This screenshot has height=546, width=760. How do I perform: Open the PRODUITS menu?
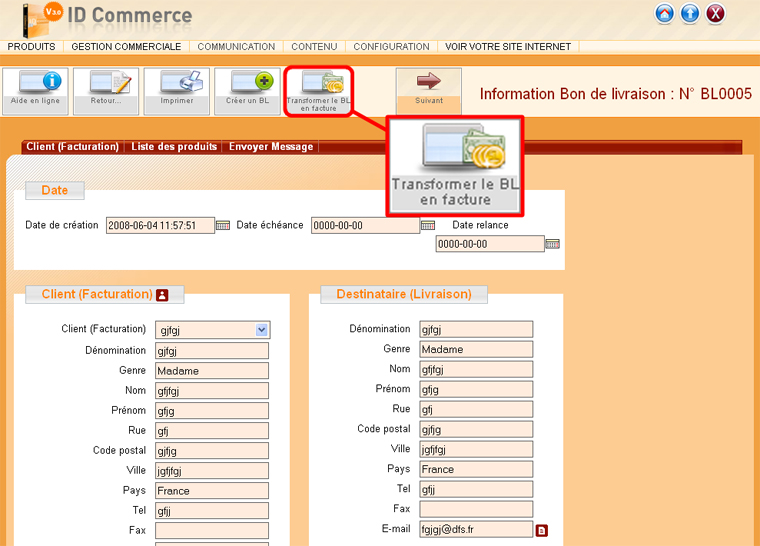coord(32,47)
